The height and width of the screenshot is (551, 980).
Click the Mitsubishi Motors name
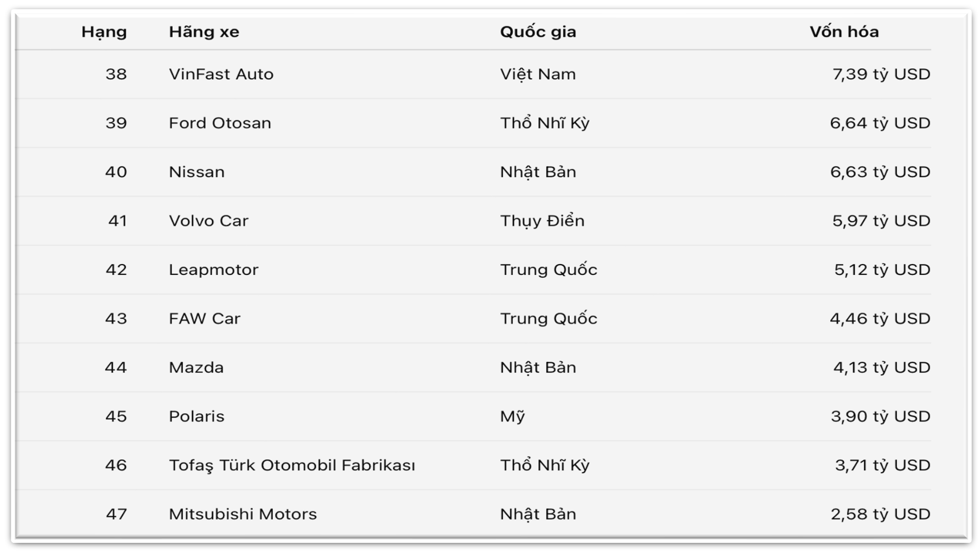(x=243, y=514)
